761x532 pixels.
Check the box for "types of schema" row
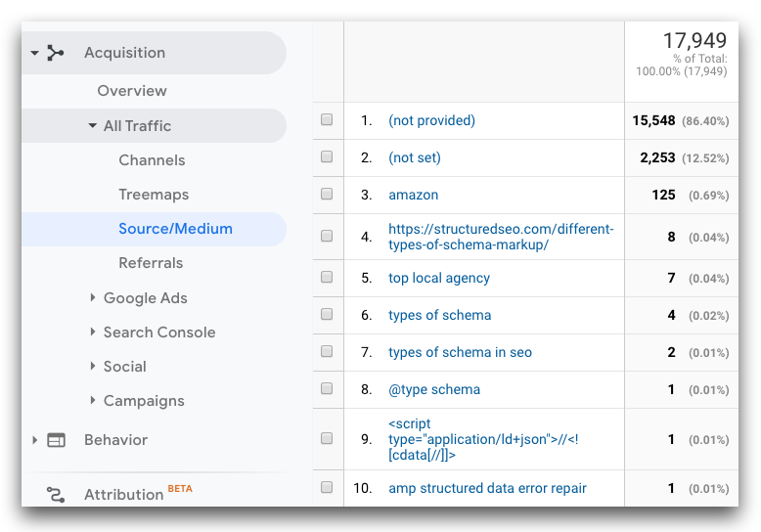click(327, 315)
